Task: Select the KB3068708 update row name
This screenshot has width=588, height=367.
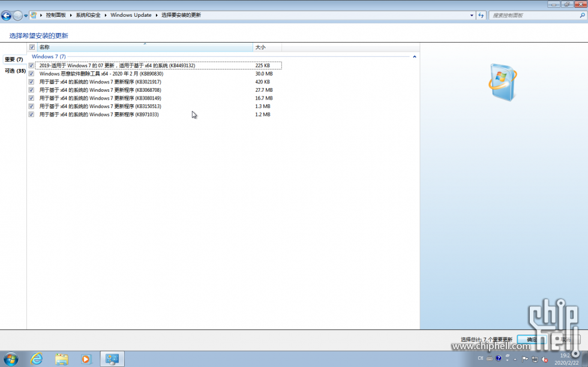Action: click(100, 90)
